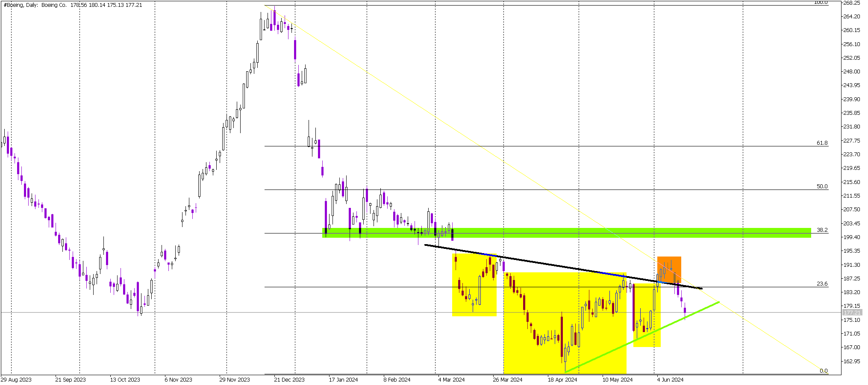Click the 18 Apr 2024 date label

click(562, 380)
